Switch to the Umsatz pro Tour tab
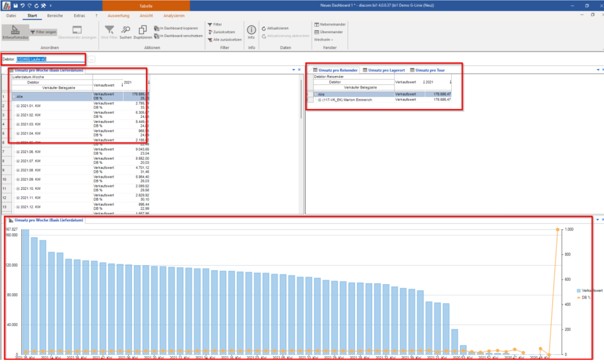 click(x=427, y=70)
